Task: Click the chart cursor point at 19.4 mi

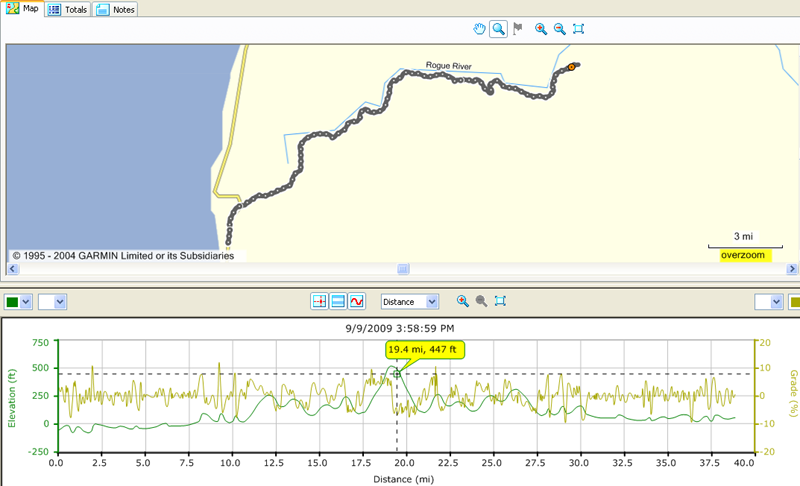Action: pos(397,374)
